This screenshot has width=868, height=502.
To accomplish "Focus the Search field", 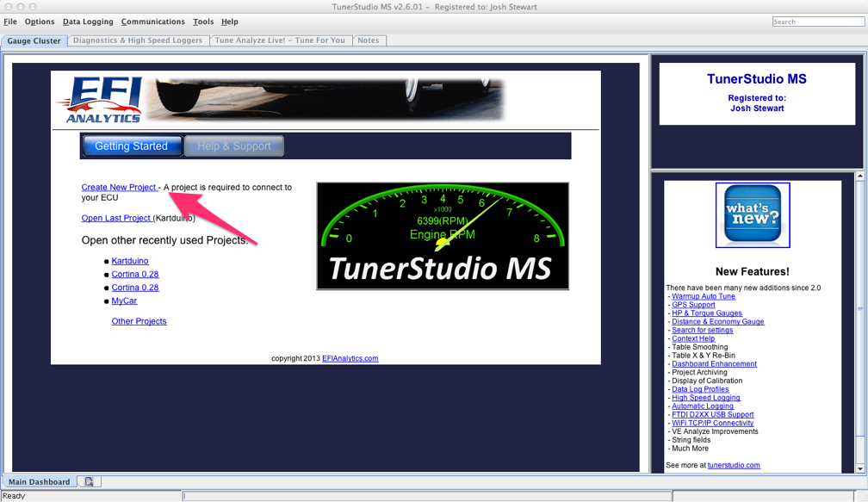I will [x=818, y=22].
